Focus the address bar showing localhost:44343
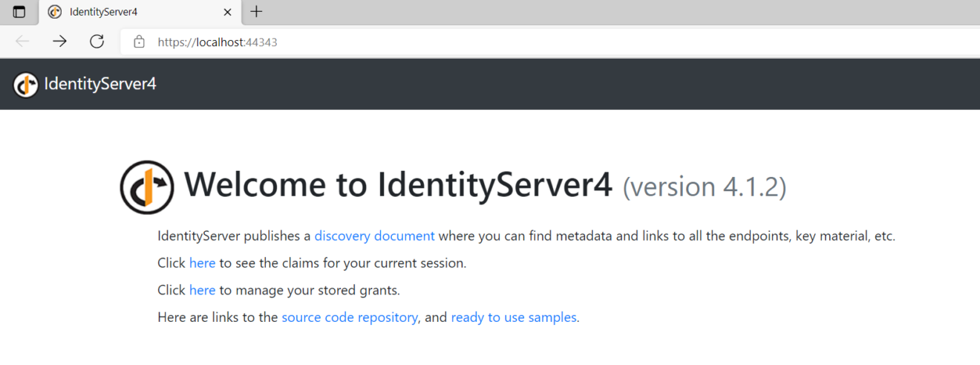Viewport: 980px width, 365px height. coord(445,42)
